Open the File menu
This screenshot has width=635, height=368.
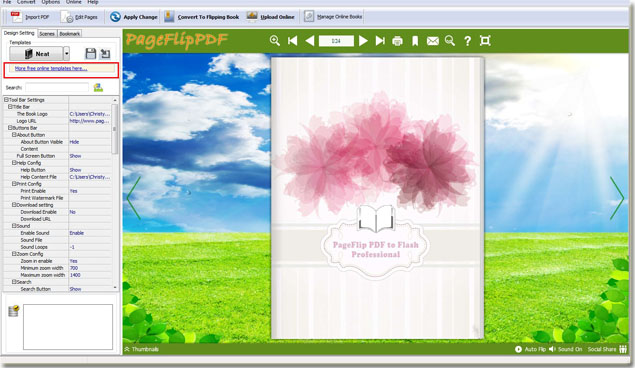pyautogui.click(x=7, y=2)
